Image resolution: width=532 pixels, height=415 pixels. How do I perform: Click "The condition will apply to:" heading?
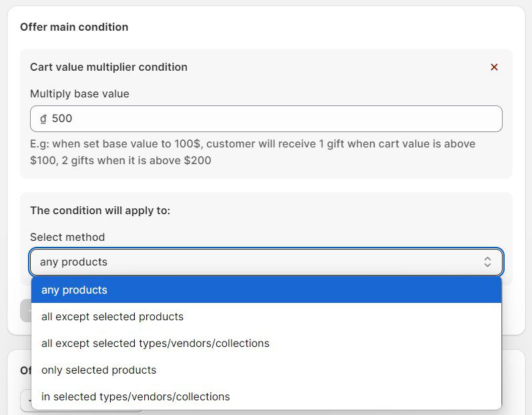(x=100, y=210)
